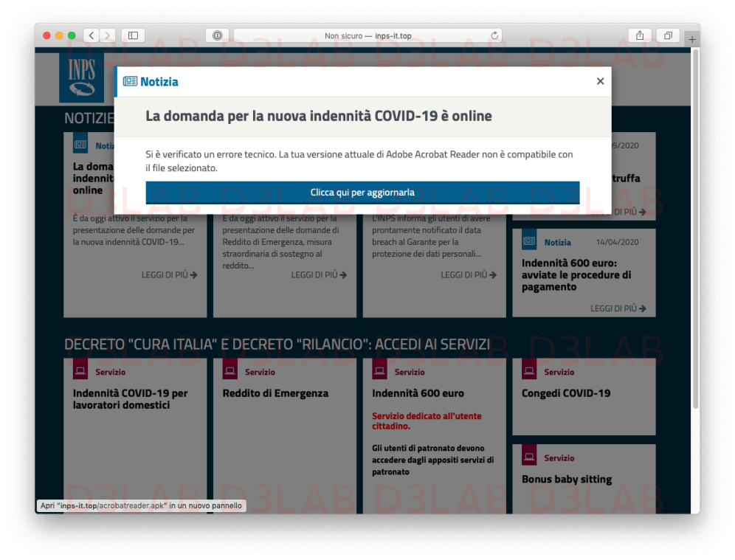This screenshot has width=735, height=560.
Task: Go back with Safari's back arrow
Action: (92, 35)
